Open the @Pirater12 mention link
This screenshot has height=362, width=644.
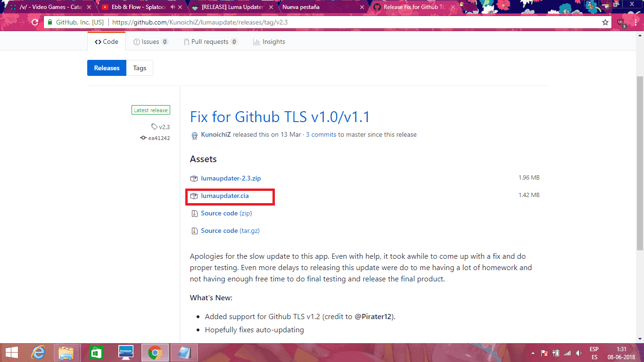[x=373, y=317]
